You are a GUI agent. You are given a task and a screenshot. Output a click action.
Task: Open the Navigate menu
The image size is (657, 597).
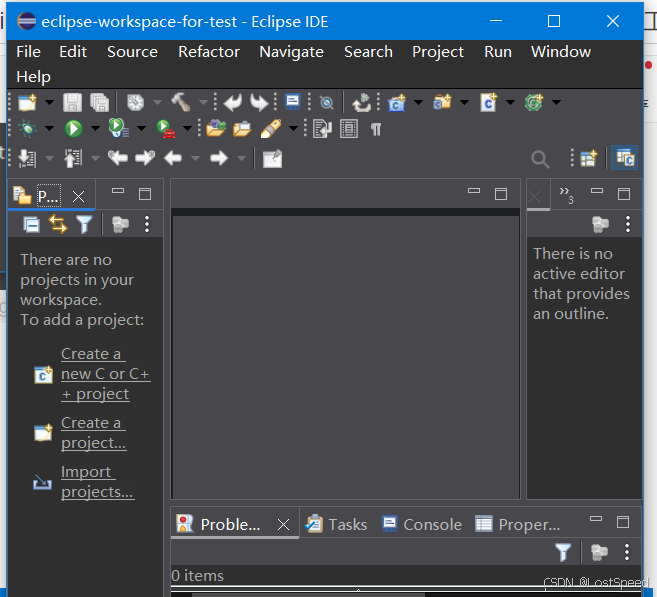click(x=291, y=52)
